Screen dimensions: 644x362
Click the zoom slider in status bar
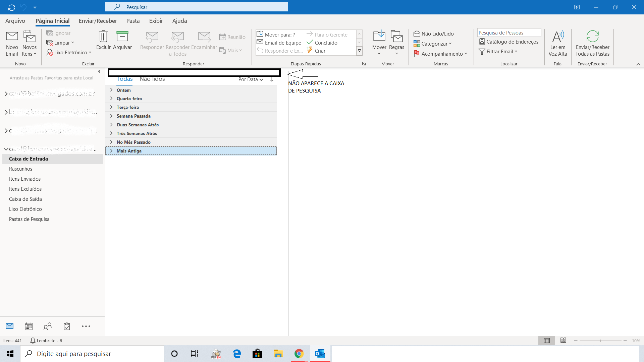[600, 341]
